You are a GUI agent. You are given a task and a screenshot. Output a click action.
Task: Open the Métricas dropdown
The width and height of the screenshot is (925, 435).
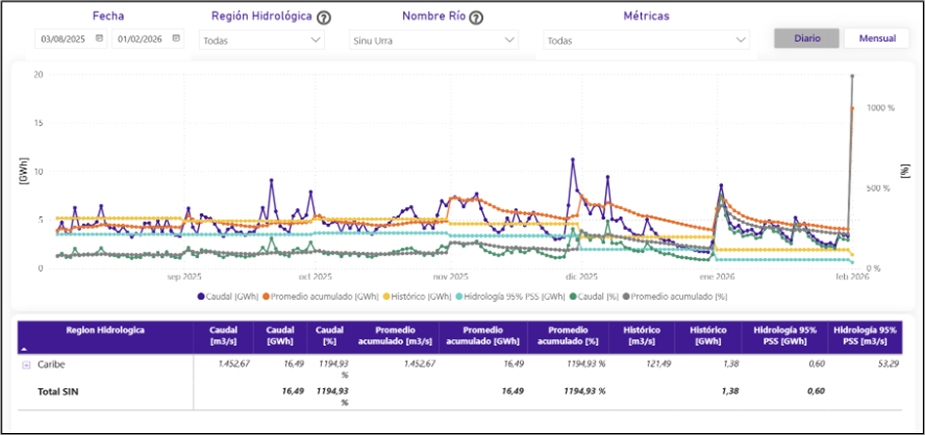pyautogui.click(x=646, y=41)
